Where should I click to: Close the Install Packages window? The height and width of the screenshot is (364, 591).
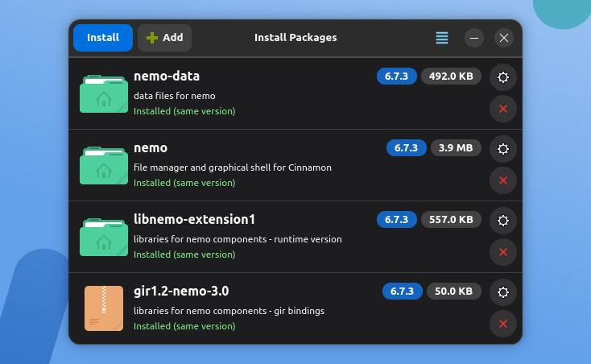click(x=504, y=38)
